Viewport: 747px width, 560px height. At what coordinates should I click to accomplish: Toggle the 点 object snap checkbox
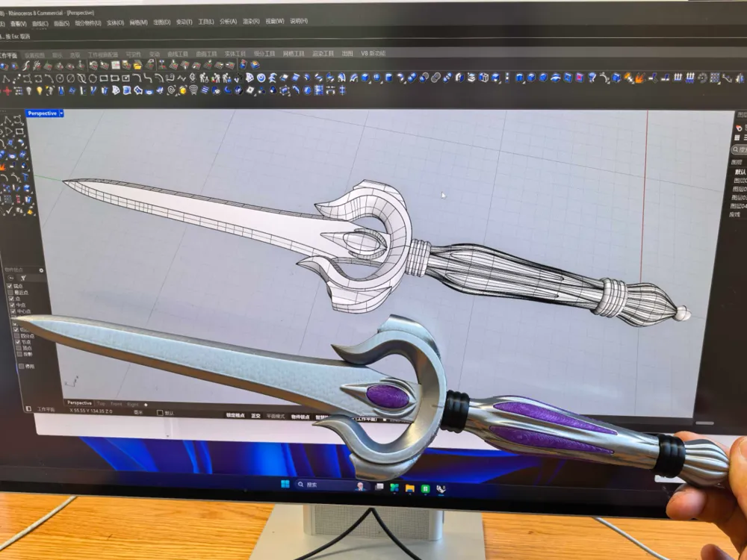click(x=11, y=299)
